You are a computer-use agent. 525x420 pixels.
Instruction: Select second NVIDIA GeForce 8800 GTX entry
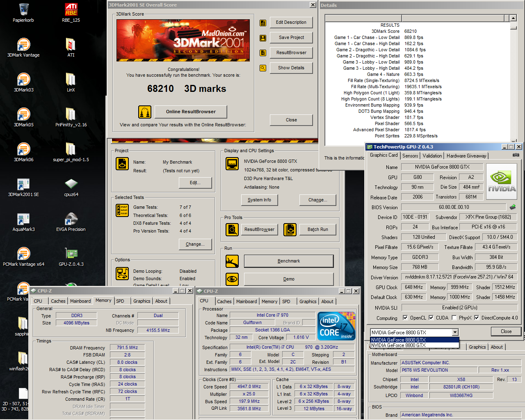click(x=414, y=345)
